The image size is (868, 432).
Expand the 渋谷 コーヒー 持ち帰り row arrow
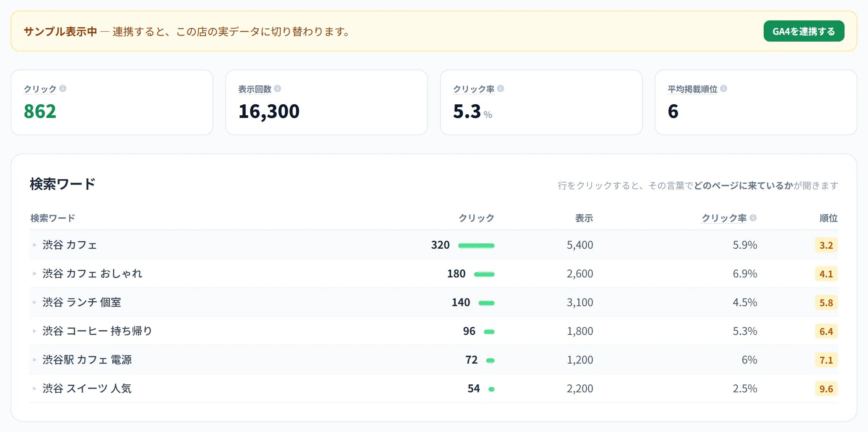pos(34,331)
